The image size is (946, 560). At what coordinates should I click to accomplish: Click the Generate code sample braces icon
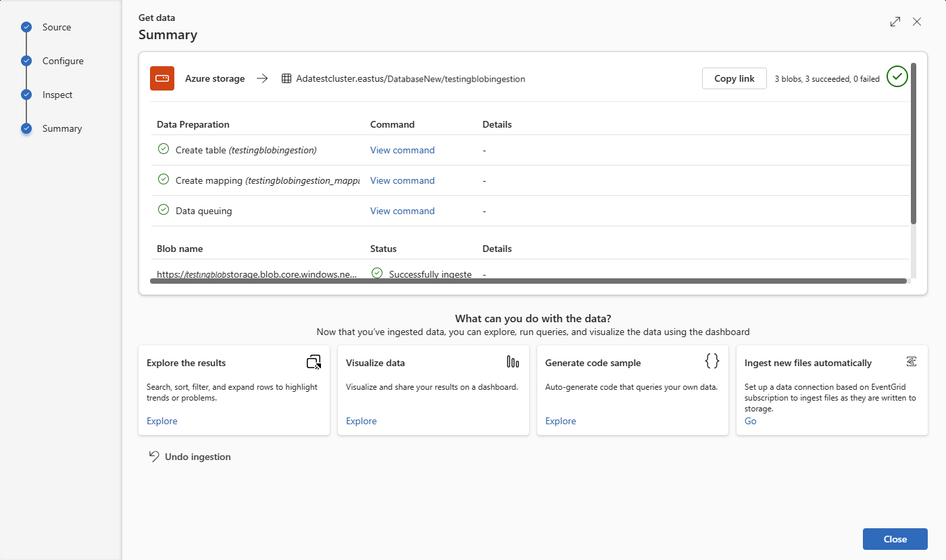712,361
